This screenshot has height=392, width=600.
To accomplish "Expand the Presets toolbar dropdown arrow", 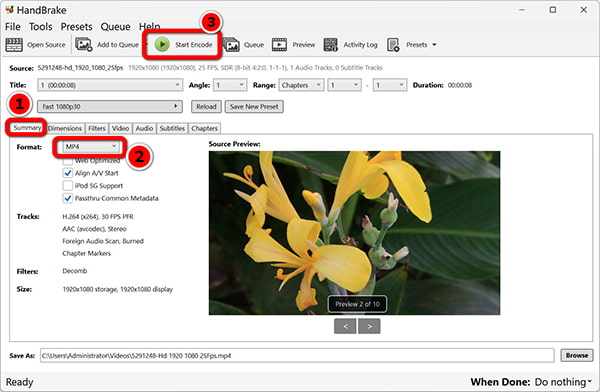I will click(x=434, y=45).
